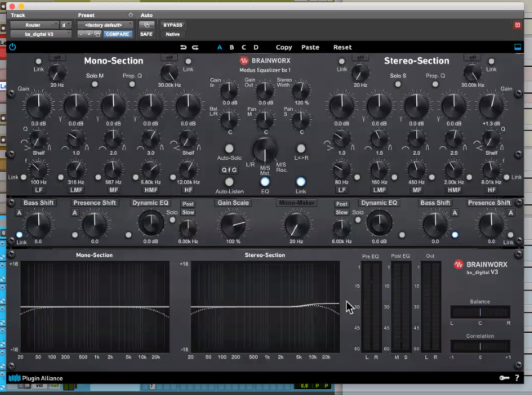This screenshot has width=532, height=395.
Task: Click the Mono-Section low-pass 'off' selector
Action: [169, 58]
